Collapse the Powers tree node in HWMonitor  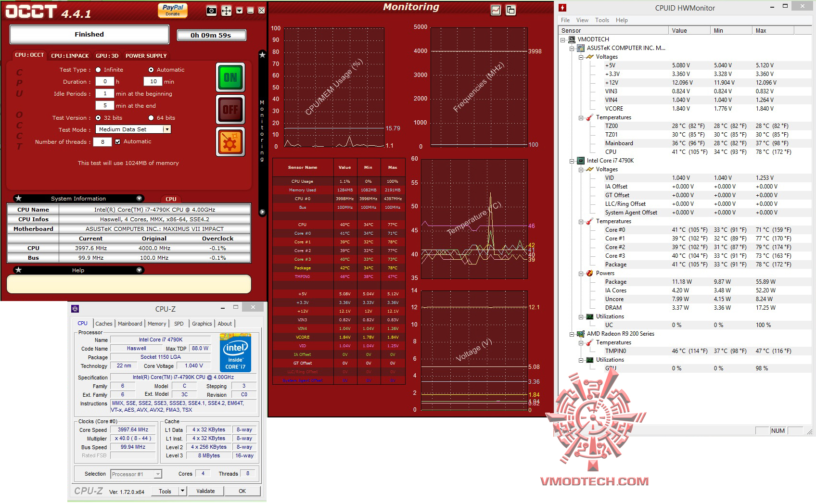tap(581, 273)
